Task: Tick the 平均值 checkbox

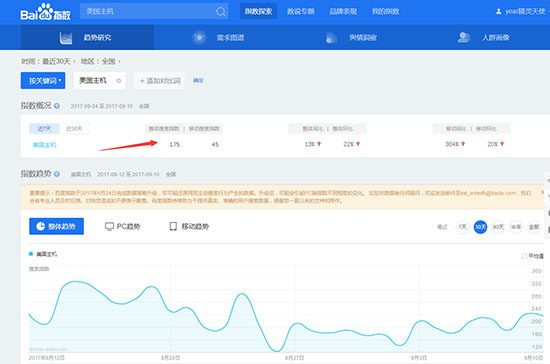Action: coord(524,256)
